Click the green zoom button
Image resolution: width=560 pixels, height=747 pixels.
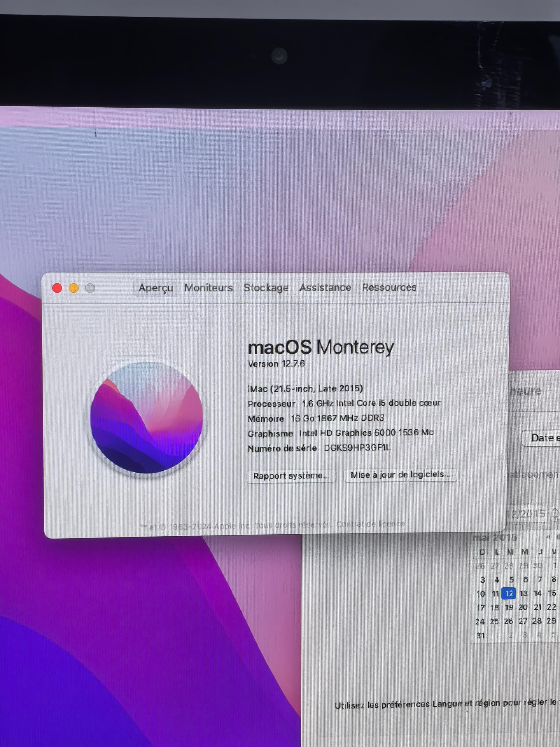(90, 288)
